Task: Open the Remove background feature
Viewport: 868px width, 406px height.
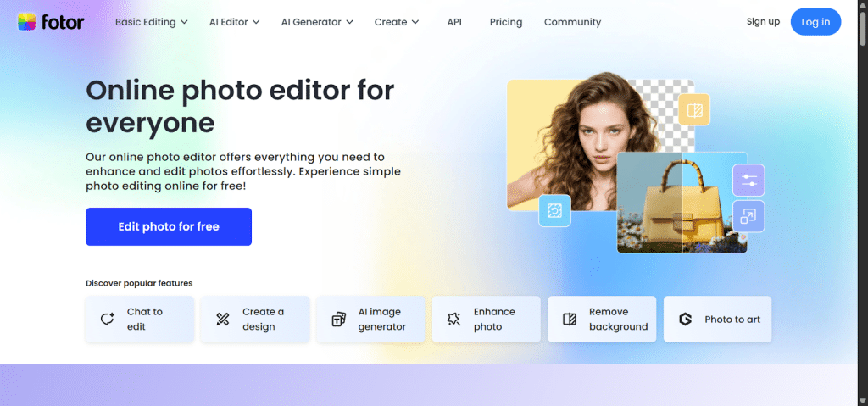Action: pyautogui.click(x=603, y=319)
